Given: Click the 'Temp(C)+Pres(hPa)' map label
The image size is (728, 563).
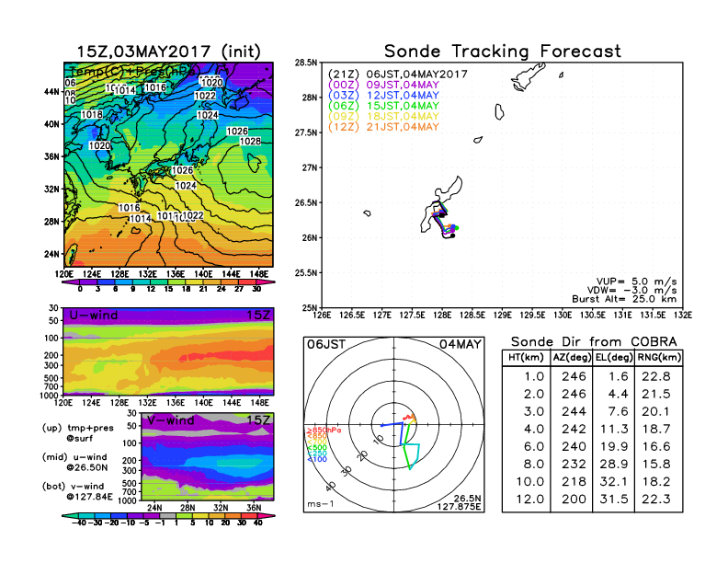Looking at the screenshot, I should [x=131, y=73].
